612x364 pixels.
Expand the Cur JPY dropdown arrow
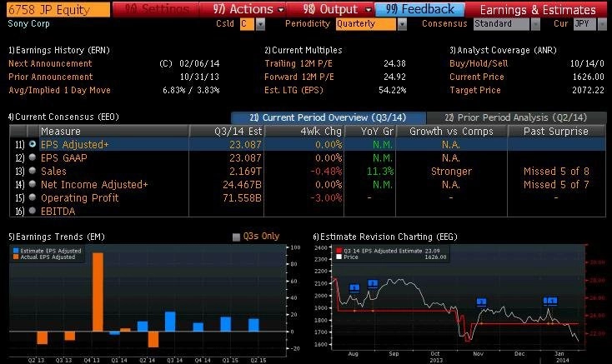pyautogui.click(x=602, y=24)
